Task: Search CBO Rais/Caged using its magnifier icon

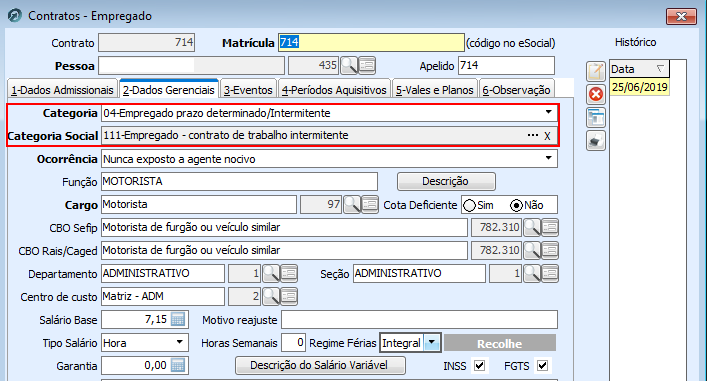Action: [532, 250]
